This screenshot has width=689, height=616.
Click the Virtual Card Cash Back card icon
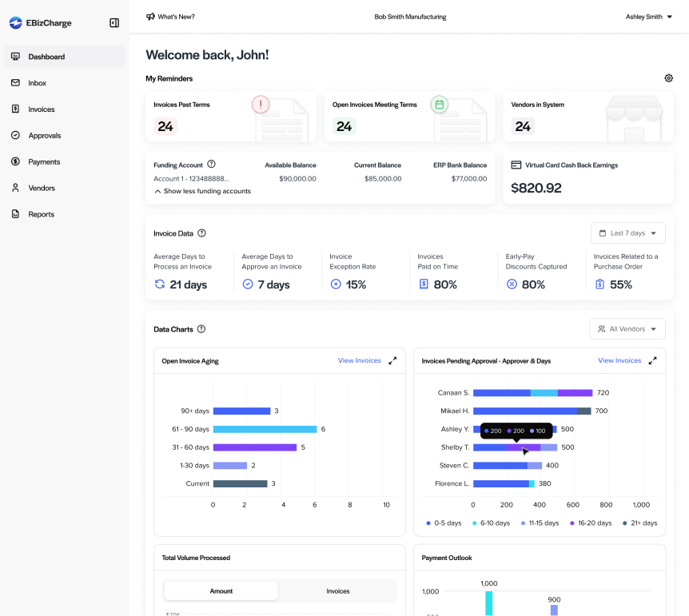(x=516, y=165)
